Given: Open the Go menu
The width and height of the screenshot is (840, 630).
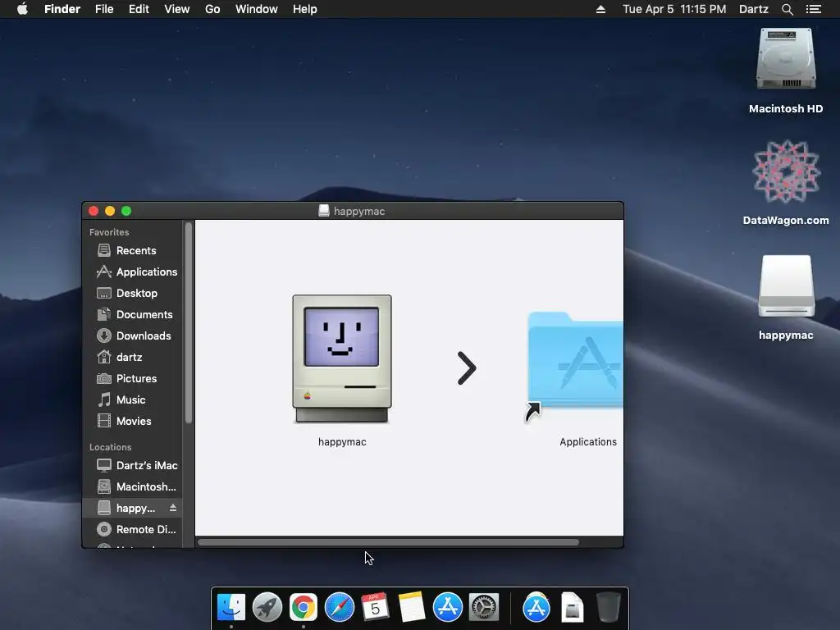Looking at the screenshot, I should [212, 9].
